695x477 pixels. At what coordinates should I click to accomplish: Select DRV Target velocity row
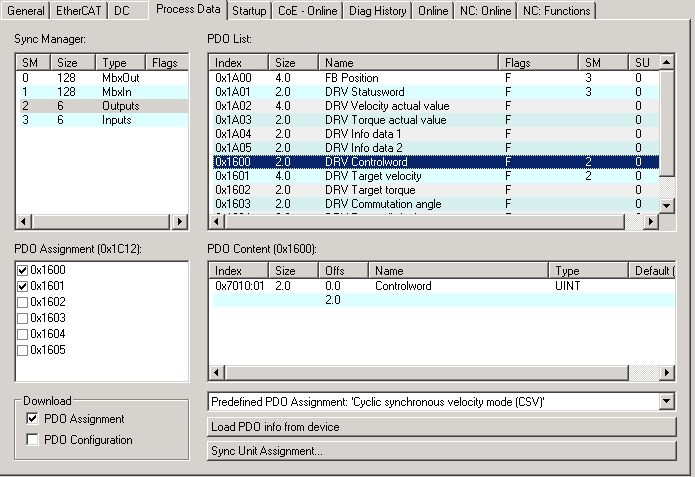pyautogui.click(x=434, y=176)
